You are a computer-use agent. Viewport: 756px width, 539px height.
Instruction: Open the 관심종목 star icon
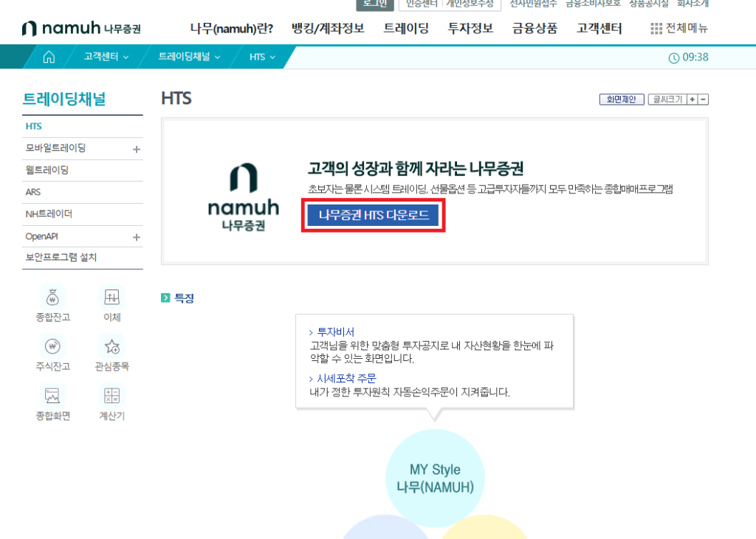click(x=112, y=346)
